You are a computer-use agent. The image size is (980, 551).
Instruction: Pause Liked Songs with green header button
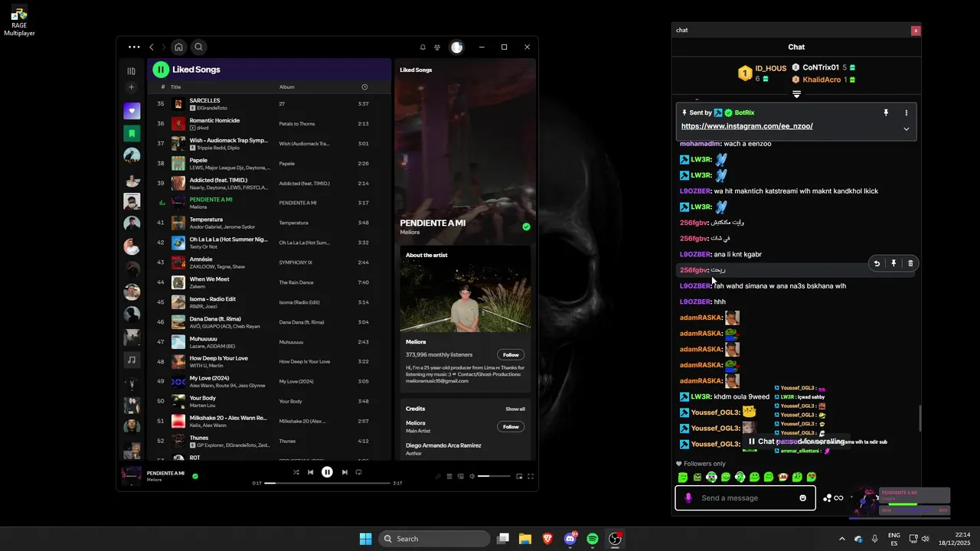click(x=161, y=70)
